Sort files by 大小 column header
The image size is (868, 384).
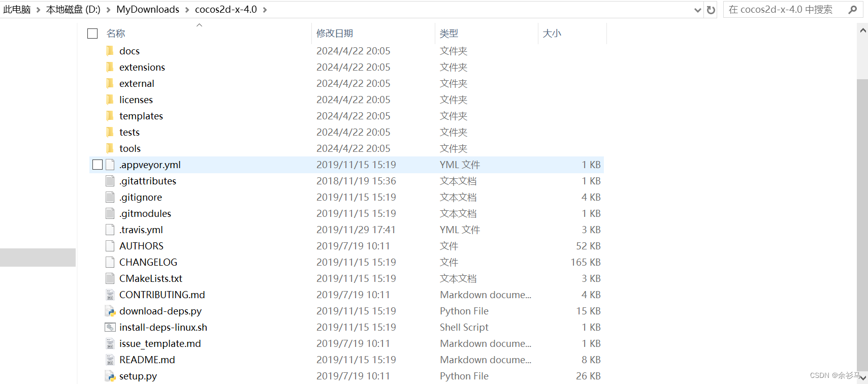(552, 34)
